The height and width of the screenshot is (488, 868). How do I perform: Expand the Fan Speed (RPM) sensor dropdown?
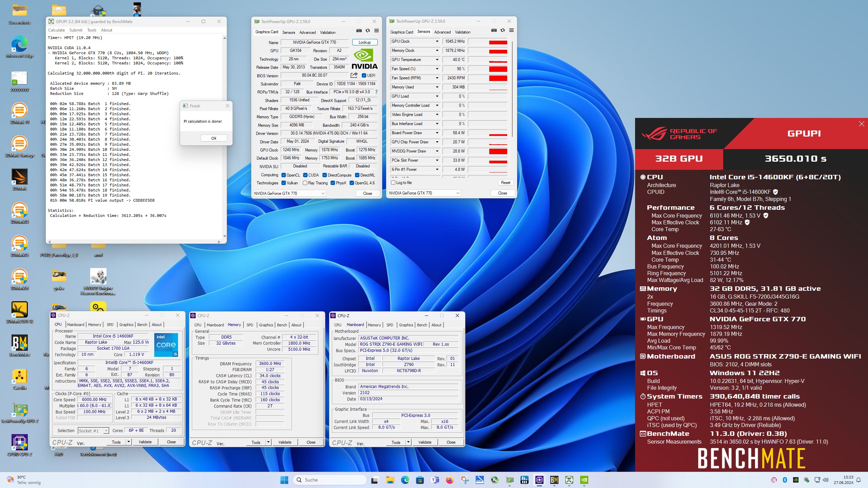(437, 78)
